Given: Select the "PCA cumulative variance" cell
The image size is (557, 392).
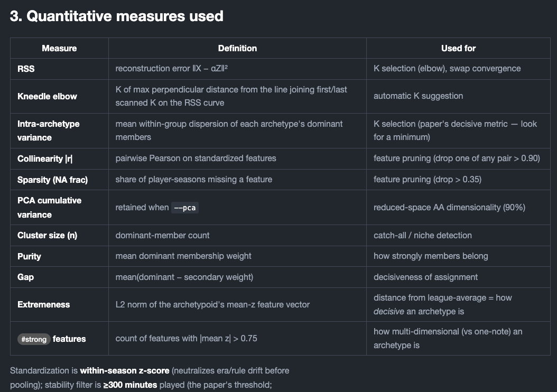Looking at the screenshot, I should [59, 208].
